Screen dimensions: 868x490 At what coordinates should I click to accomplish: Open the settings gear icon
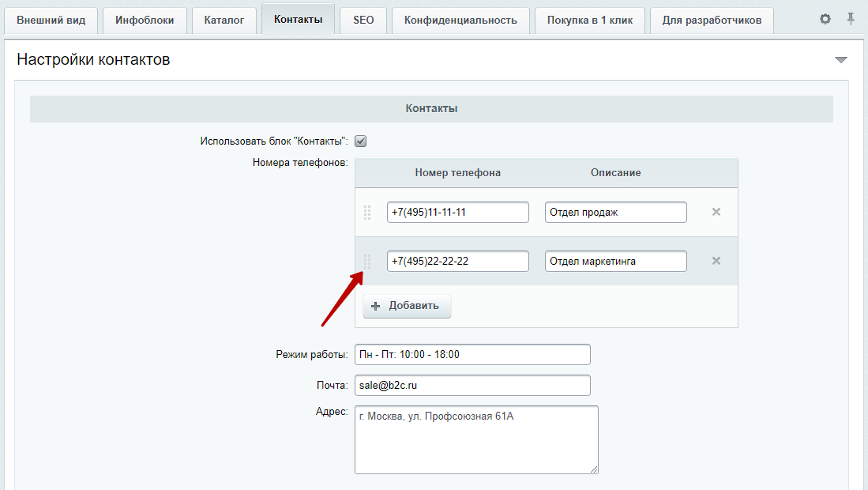click(825, 20)
